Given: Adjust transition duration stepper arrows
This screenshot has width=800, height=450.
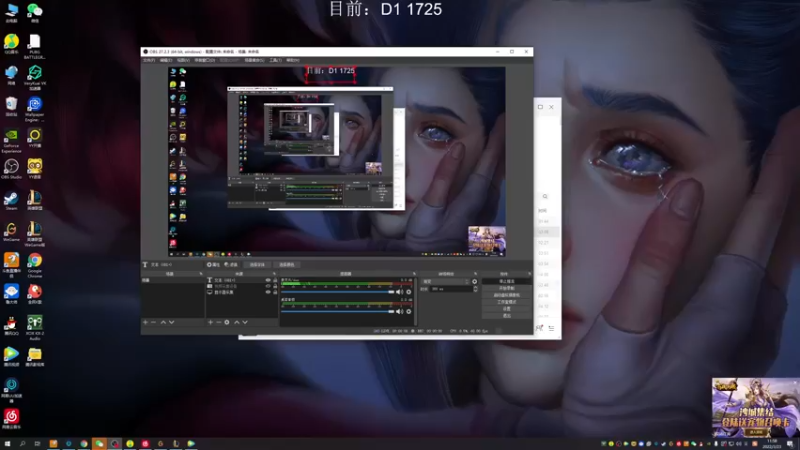Looking at the screenshot, I should click(476, 289).
